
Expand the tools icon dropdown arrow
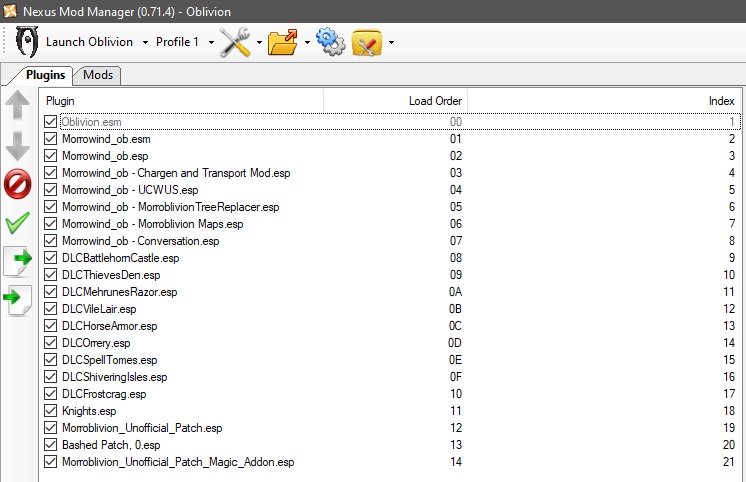tap(259, 42)
